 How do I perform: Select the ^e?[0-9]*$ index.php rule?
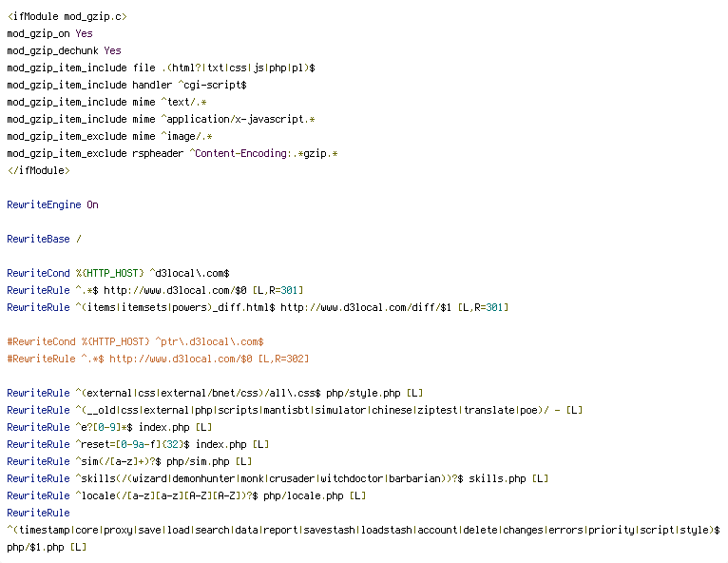109,427
